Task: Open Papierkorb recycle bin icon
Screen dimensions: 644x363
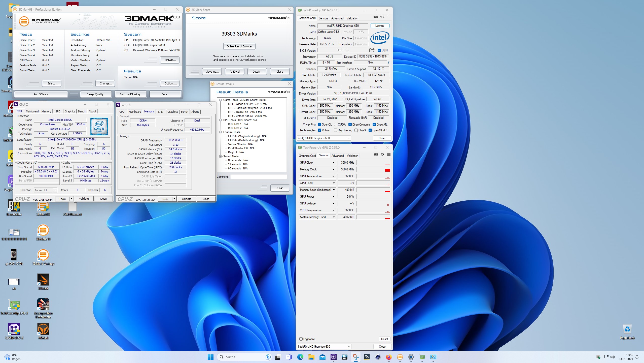Action: tap(627, 331)
